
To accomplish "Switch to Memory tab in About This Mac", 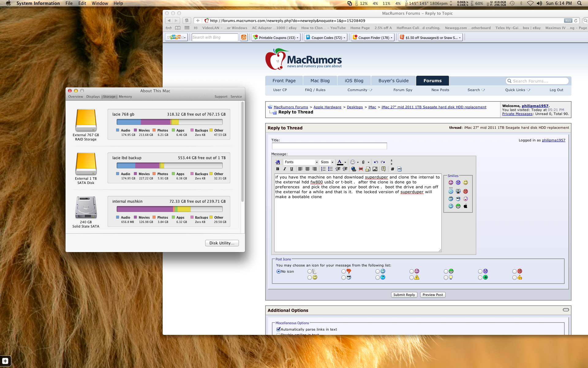I will pos(125,97).
